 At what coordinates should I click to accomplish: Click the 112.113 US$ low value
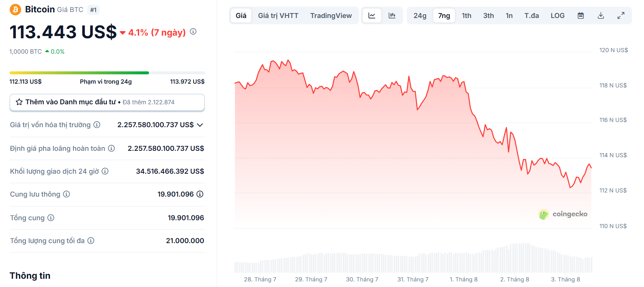click(26, 81)
